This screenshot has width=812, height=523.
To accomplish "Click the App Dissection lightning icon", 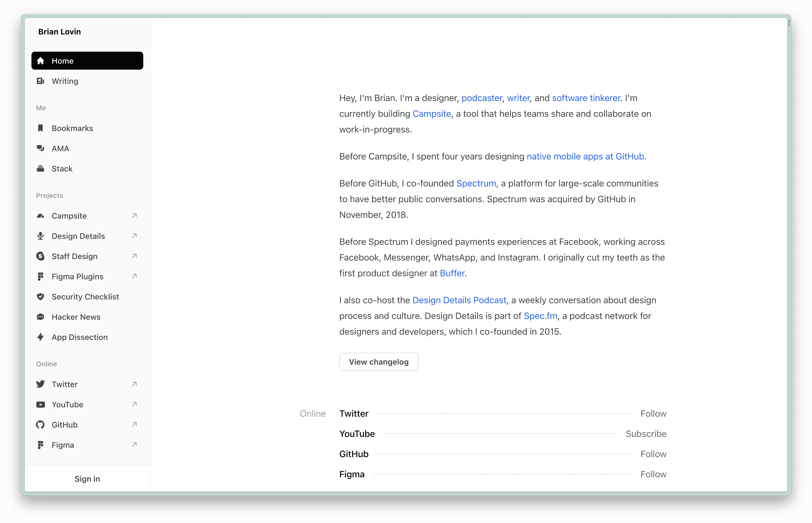I will click(40, 337).
